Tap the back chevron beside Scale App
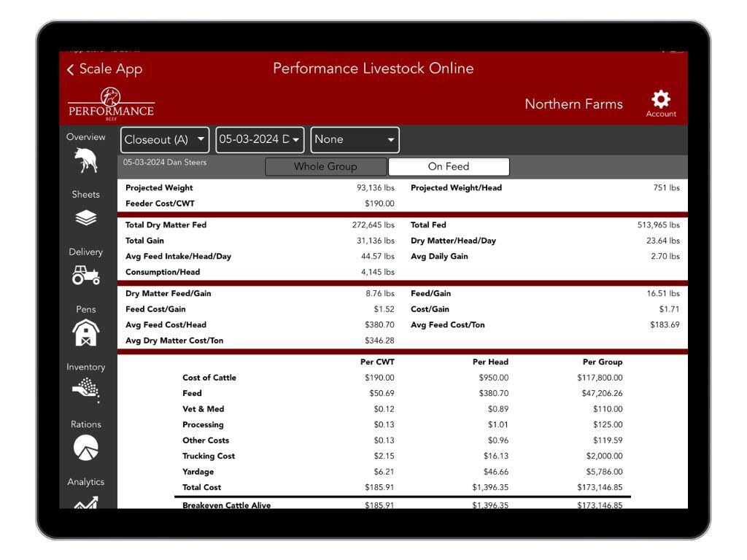 (x=71, y=69)
